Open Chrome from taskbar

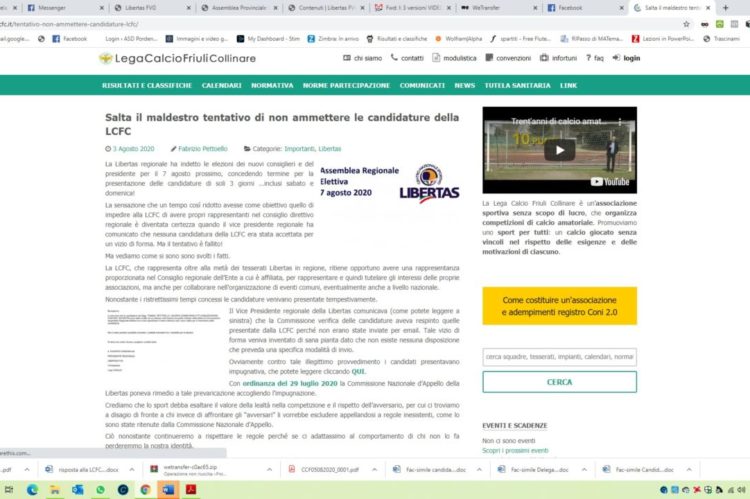pos(145,489)
